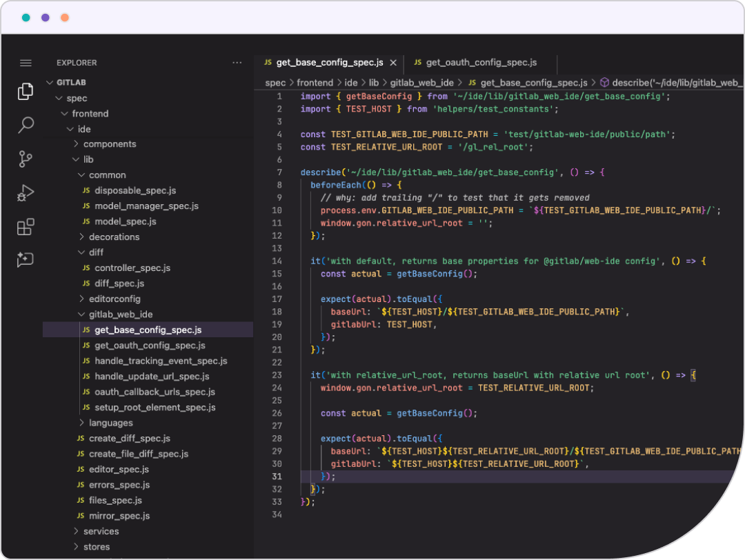The width and height of the screenshot is (745, 560).
Task: Open model_spec.js file
Action: (126, 221)
